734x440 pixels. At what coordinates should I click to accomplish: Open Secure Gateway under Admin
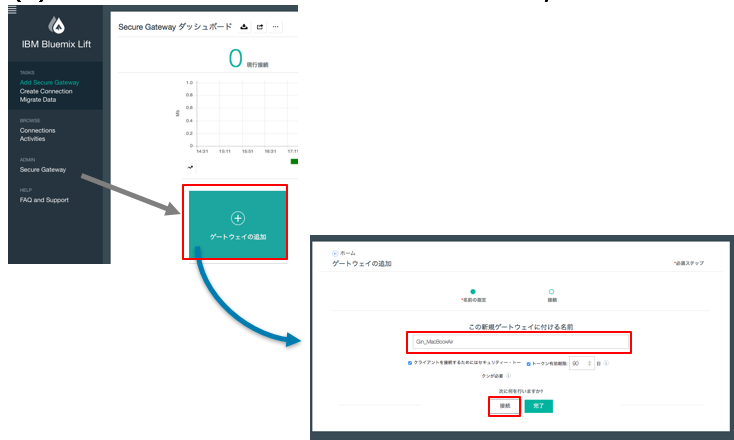coord(43,169)
